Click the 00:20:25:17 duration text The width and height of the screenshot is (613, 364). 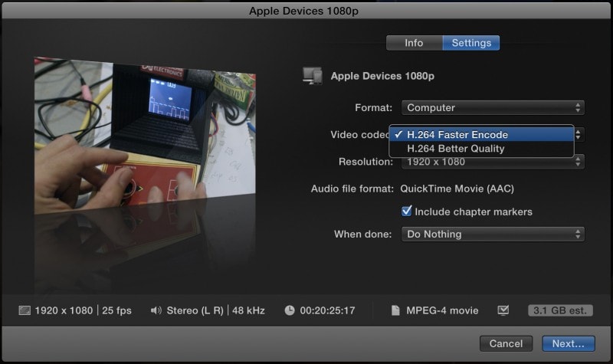pyautogui.click(x=328, y=310)
